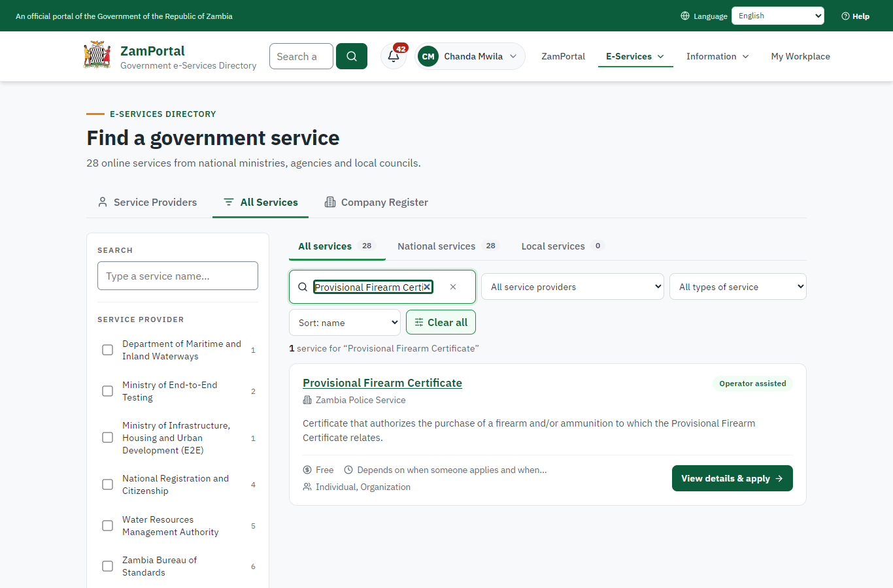Click the Individual, Organization people icon

click(307, 487)
